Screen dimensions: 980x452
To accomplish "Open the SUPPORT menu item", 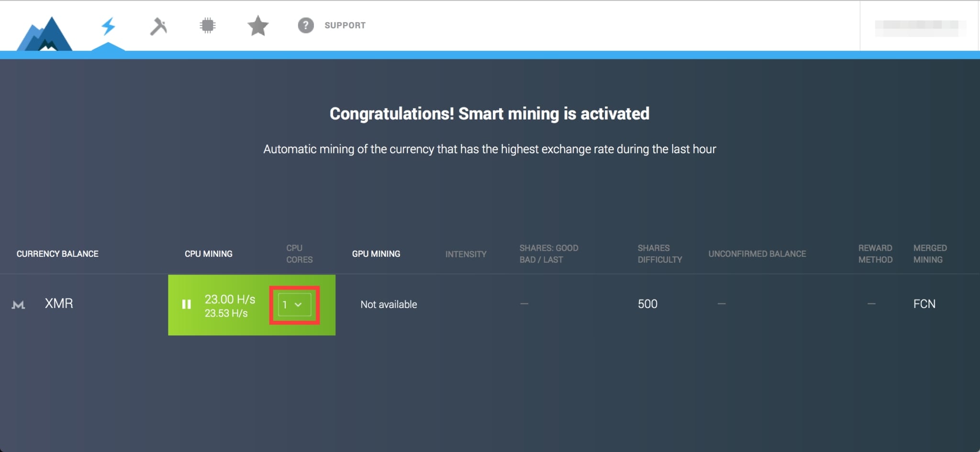I will click(x=345, y=25).
